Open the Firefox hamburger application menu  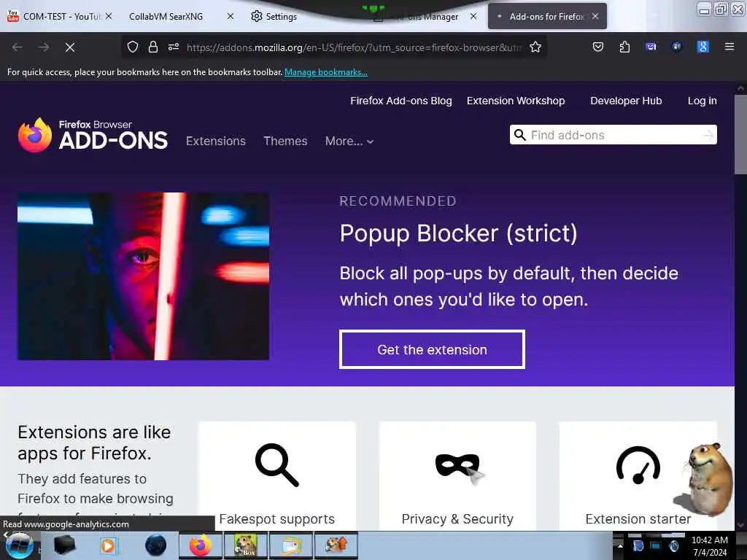coord(729,47)
